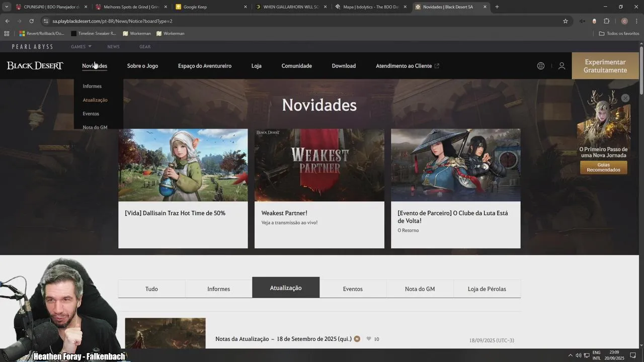Screen dimensions: 644x362
Task: Expand the GAMES dropdown
Action: pos(81,47)
